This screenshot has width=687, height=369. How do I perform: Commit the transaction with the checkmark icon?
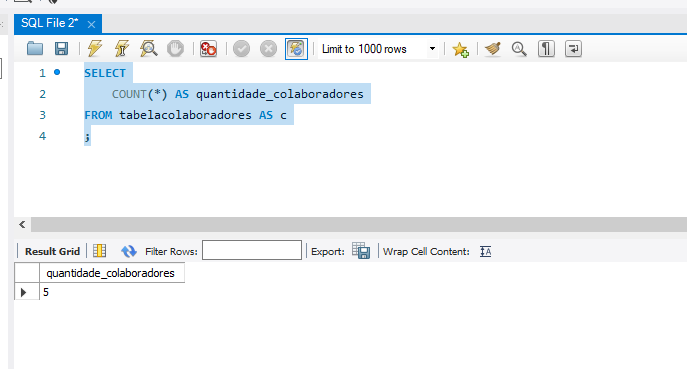click(241, 49)
